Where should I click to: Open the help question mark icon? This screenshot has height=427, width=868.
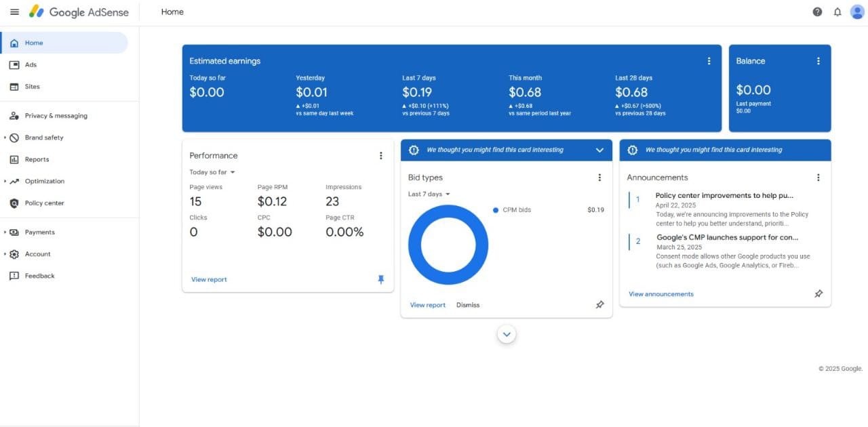tap(817, 12)
